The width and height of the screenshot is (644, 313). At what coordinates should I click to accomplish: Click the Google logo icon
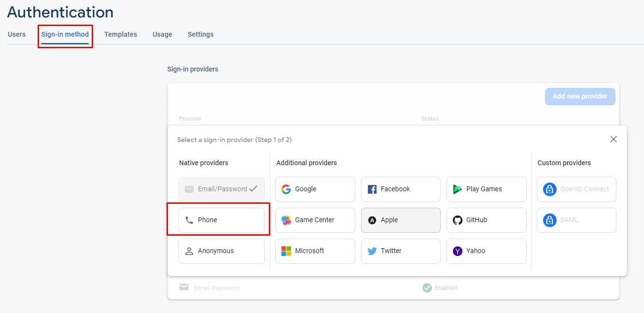tap(286, 189)
